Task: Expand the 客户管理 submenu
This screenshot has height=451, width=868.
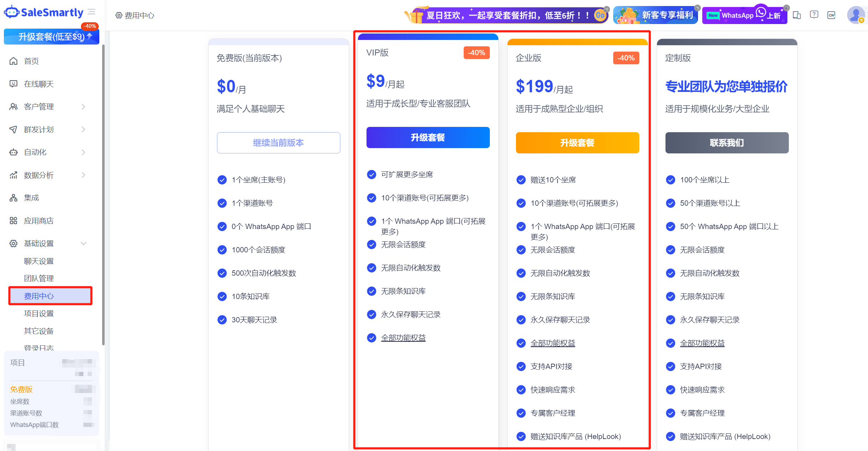Action: [x=83, y=107]
